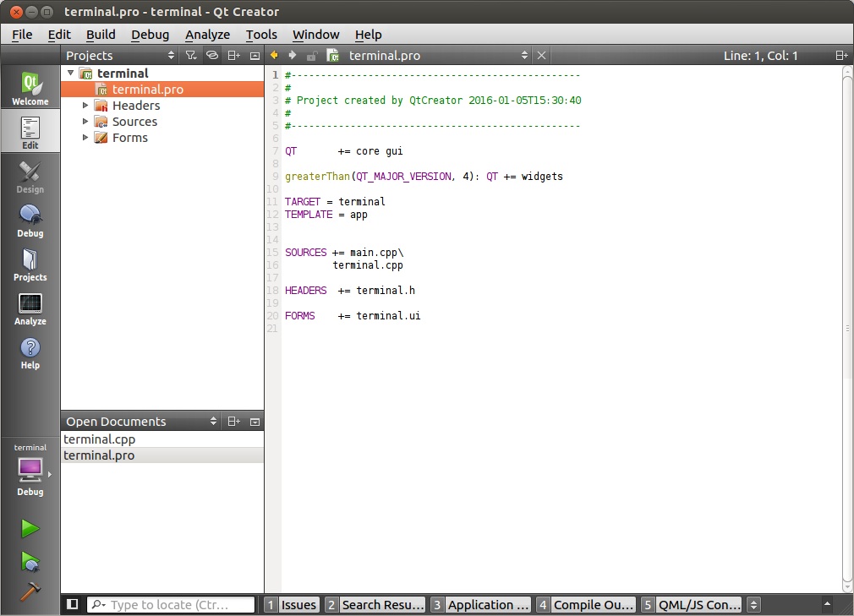This screenshot has height=616, width=854.
Task: Open the Debug menu
Action: pyautogui.click(x=150, y=35)
